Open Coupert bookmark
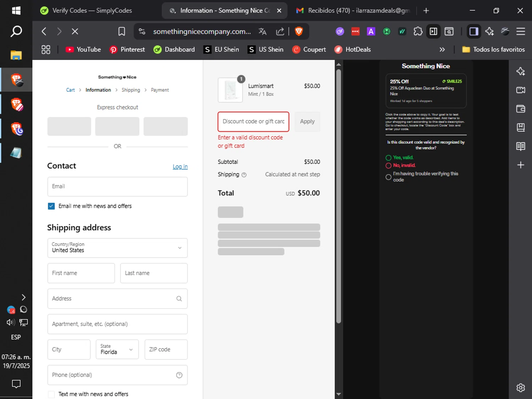 309,50
